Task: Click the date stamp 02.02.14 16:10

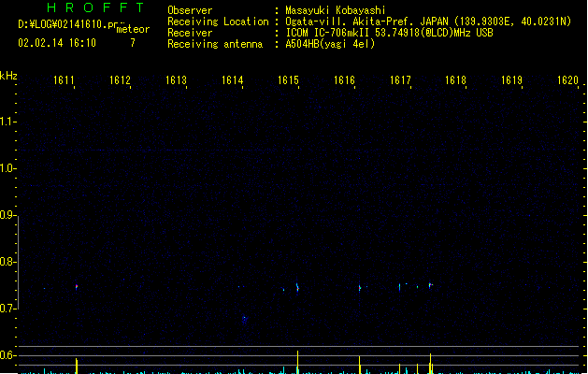Action: pos(57,43)
